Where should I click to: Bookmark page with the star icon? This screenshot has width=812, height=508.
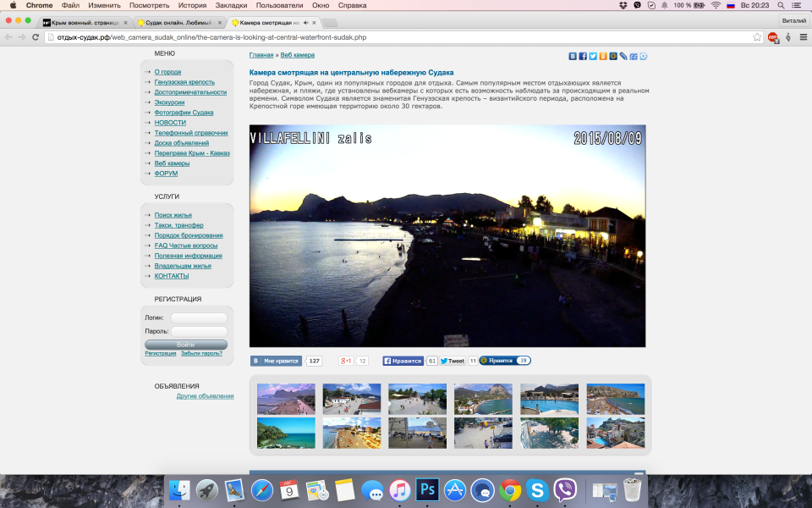point(757,37)
